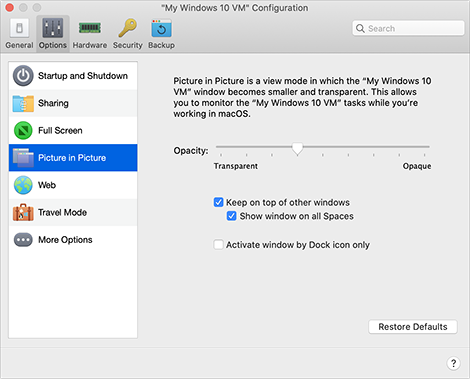The width and height of the screenshot is (470, 379).
Task: Select the Picture in Picture label
Action: (x=72, y=158)
